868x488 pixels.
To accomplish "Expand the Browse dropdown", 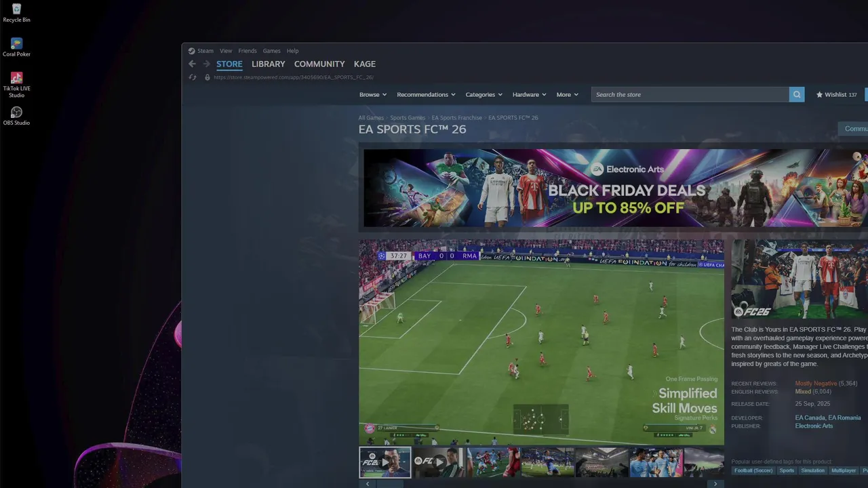I will (x=373, y=95).
